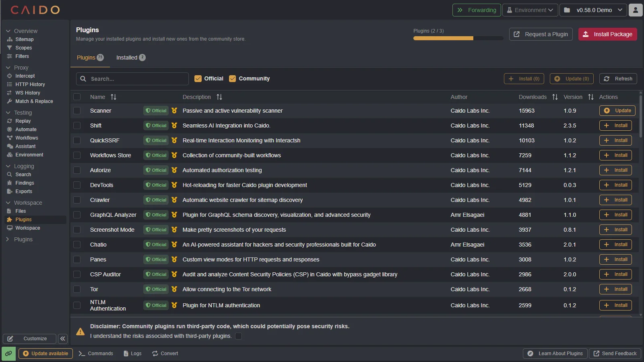Open the Assistant page

coord(25,146)
